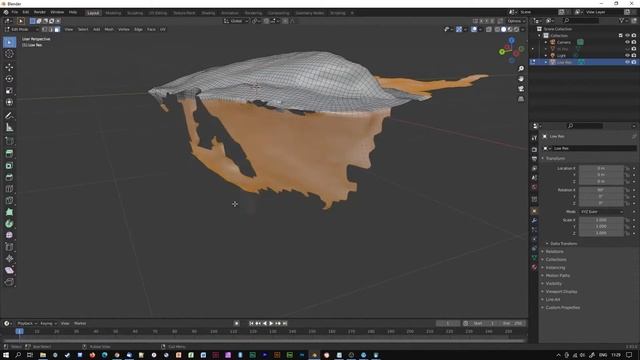
Task: Select the Rotate tool
Action: [9, 79]
